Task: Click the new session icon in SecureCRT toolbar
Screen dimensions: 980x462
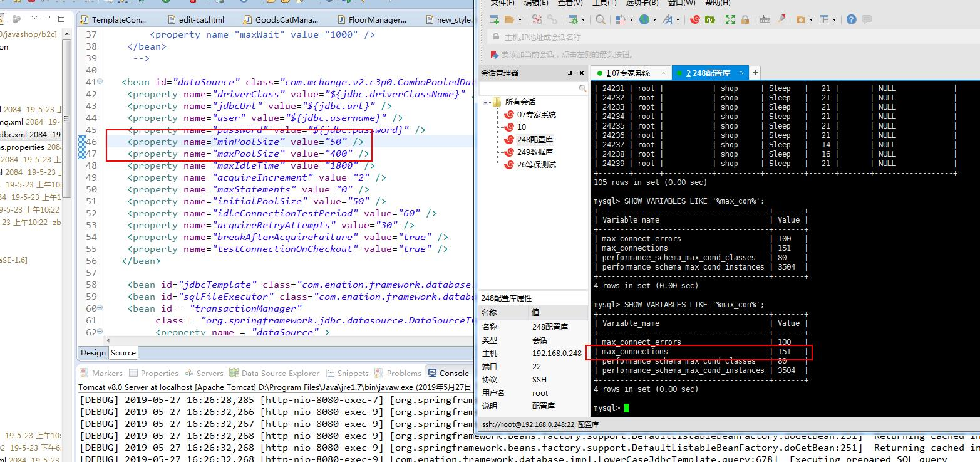Action: (x=494, y=19)
